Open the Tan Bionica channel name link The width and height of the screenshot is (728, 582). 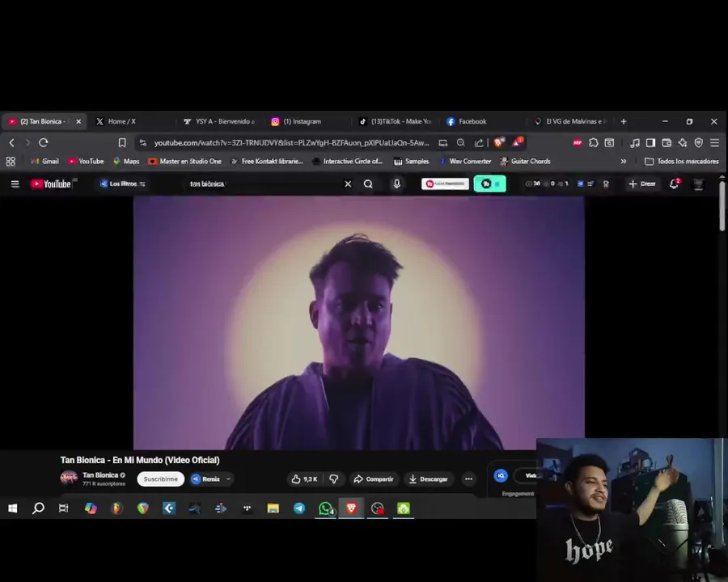pyautogui.click(x=100, y=474)
